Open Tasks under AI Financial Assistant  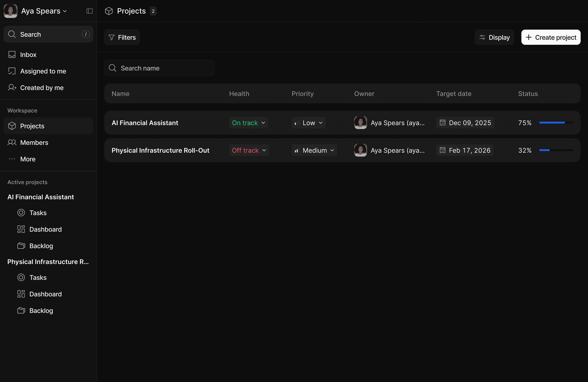click(x=38, y=213)
